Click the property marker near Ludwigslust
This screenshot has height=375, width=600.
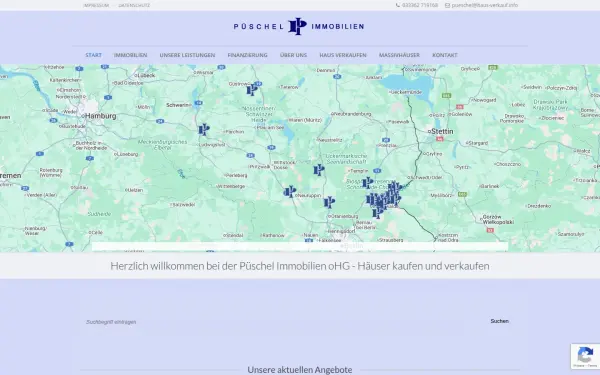[204, 129]
